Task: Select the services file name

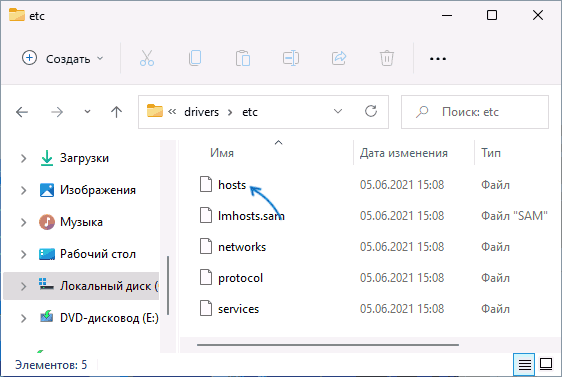Action: [x=238, y=309]
